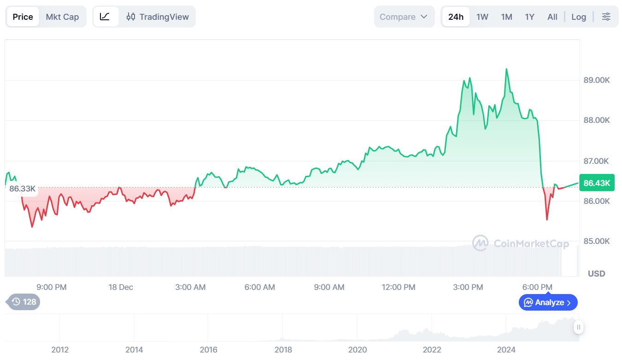Select the 1W time range
The image size is (622, 364).
click(x=482, y=17)
